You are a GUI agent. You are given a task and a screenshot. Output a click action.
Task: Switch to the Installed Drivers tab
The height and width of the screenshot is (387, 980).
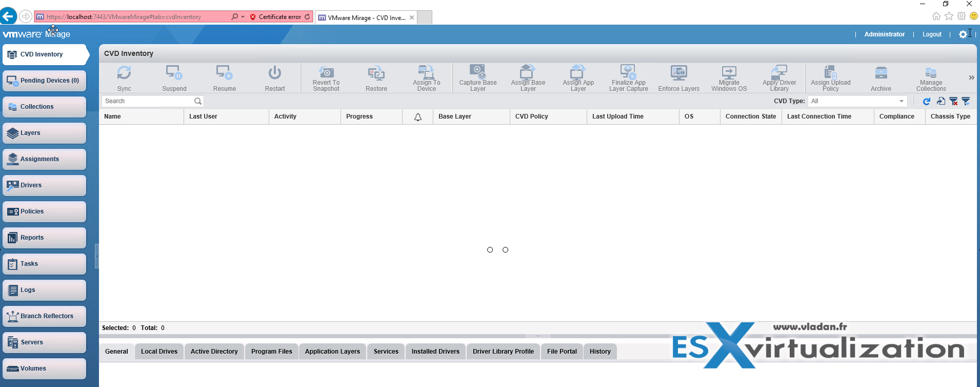tap(435, 352)
